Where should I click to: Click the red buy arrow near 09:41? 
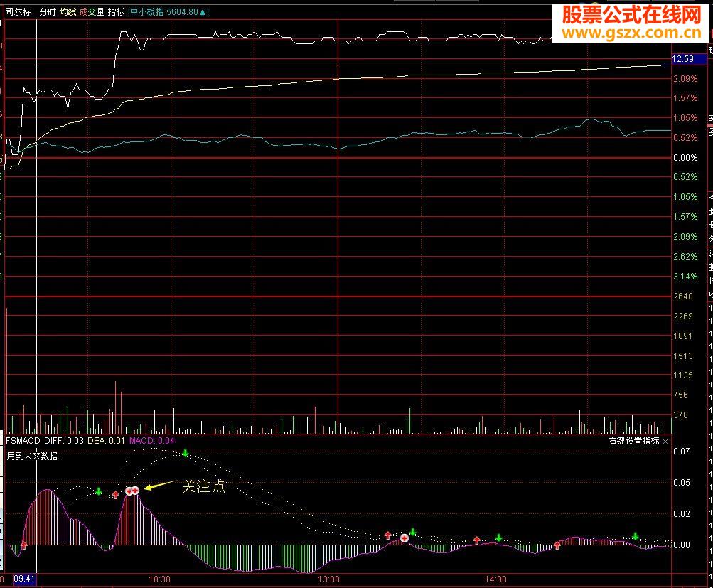[x=23, y=545]
